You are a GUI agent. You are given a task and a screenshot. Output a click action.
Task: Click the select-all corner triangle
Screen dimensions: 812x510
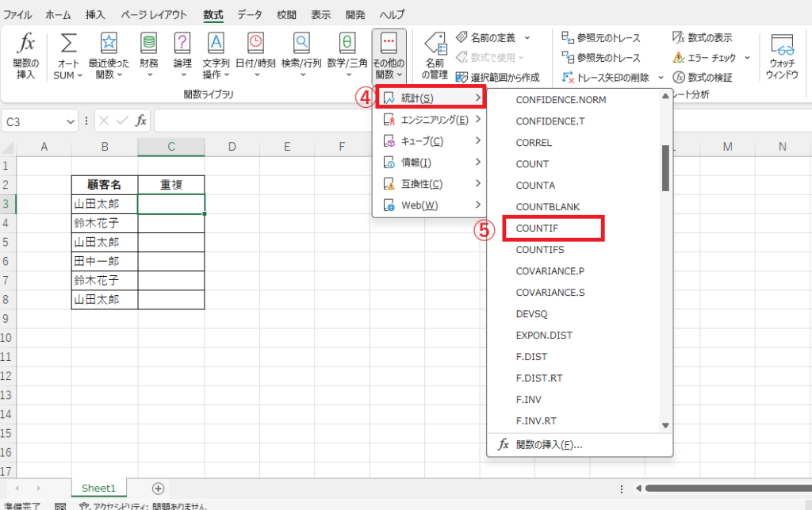[8, 148]
